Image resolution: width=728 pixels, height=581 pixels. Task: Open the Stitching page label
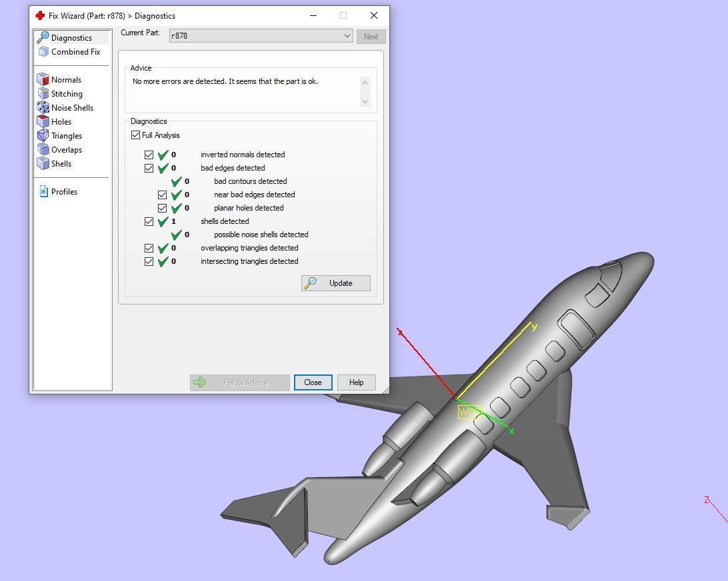click(x=67, y=94)
